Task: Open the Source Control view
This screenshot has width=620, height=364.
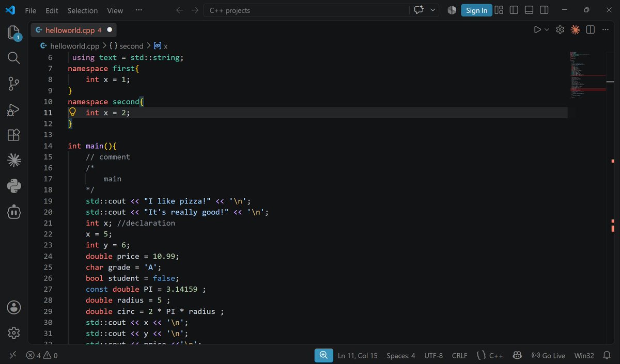Action: (x=14, y=84)
